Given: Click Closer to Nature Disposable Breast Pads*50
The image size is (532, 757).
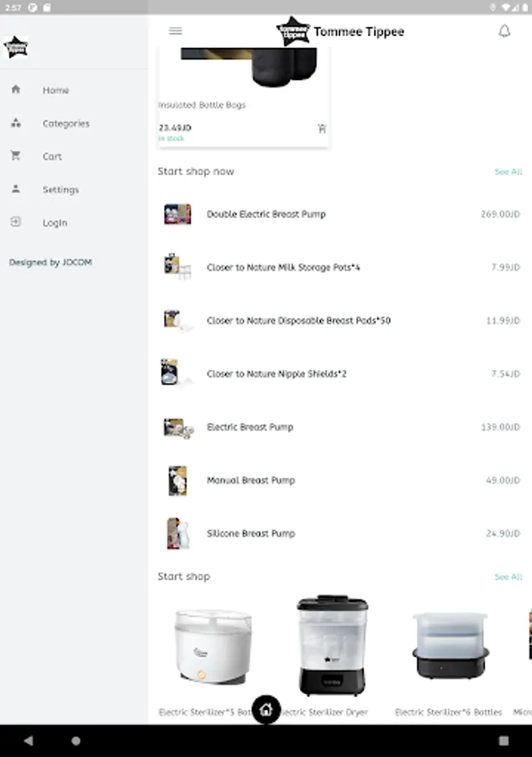Looking at the screenshot, I should click(x=298, y=320).
